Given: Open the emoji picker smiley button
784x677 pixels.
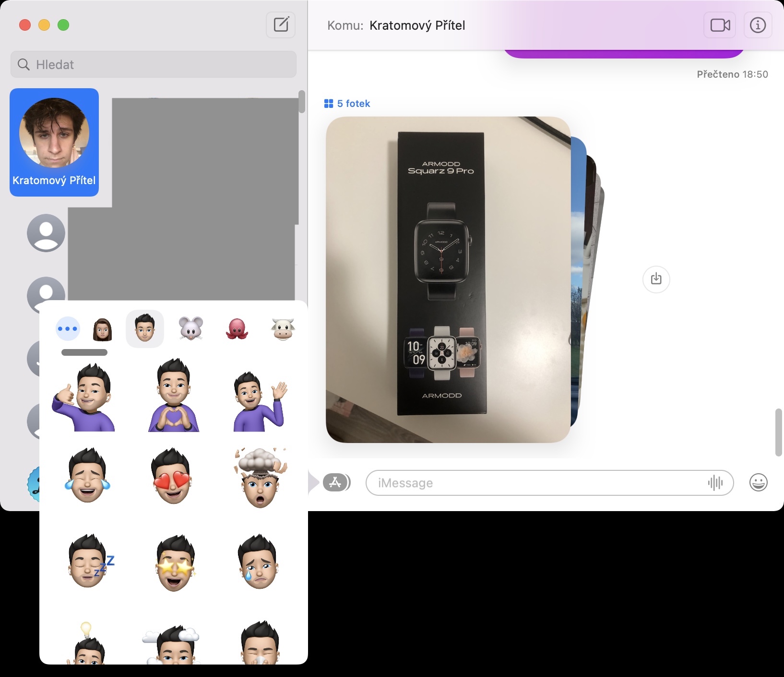Looking at the screenshot, I should (758, 482).
